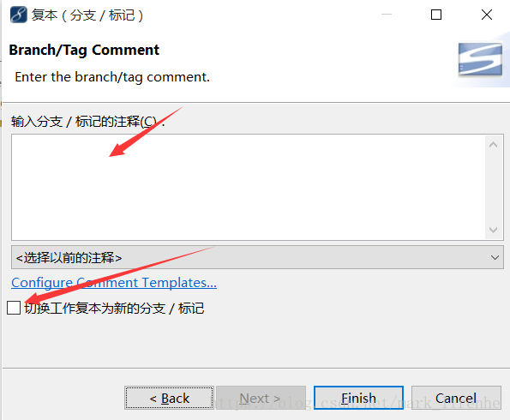
Task: Cancel the branch/tag wizard
Action: pos(456,398)
